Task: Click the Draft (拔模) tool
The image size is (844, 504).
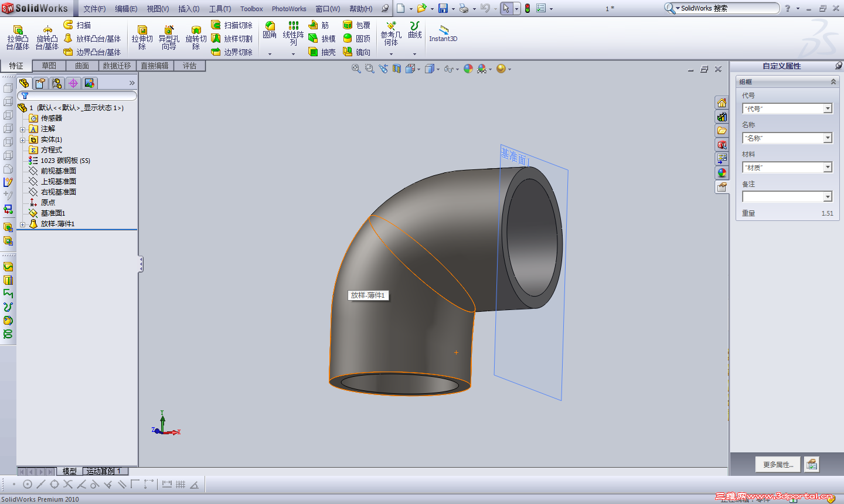Action: click(322, 39)
